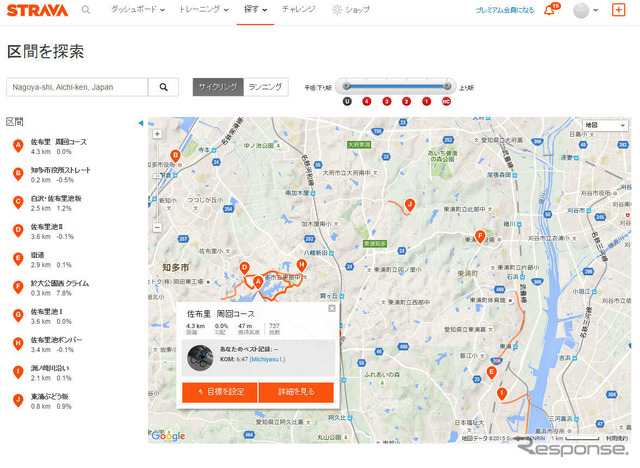The height and width of the screenshot is (468, 640).
Task: Click the cyclist thumbnail in popup
Action: pos(200,358)
